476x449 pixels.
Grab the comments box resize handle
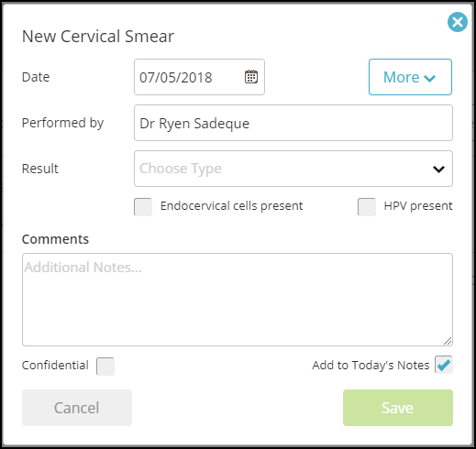pos(448,341)
